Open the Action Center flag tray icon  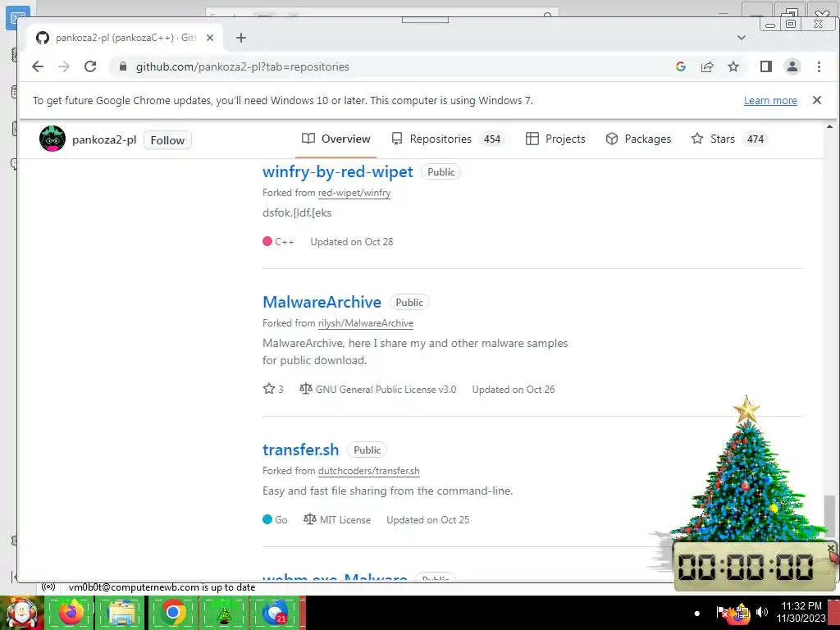point(722,612)
